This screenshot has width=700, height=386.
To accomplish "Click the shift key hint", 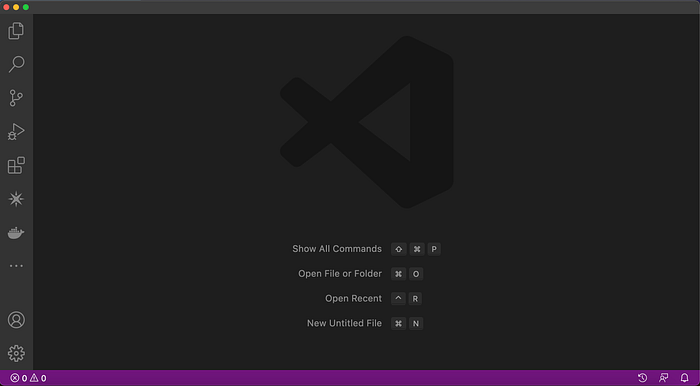I will coord(399,249).
